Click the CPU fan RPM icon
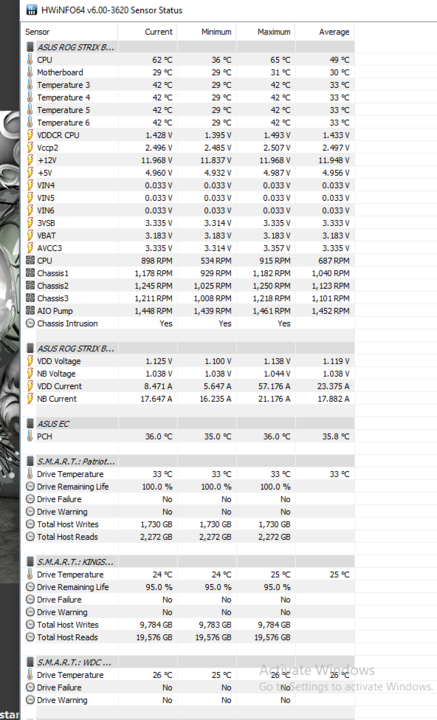Image resolution: width=437 pixels, height=720 pixels. click(x=30, y=260)
